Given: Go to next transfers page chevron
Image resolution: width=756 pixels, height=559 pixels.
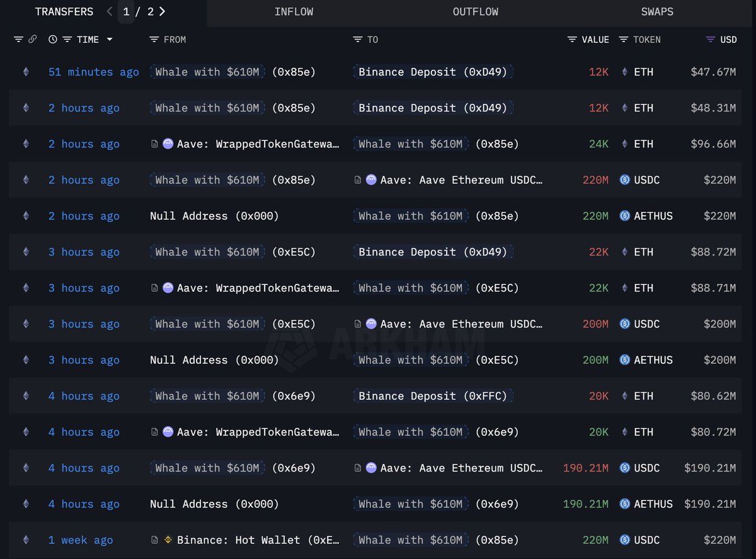Looking at the screenshot, I should tap(163, 11).
